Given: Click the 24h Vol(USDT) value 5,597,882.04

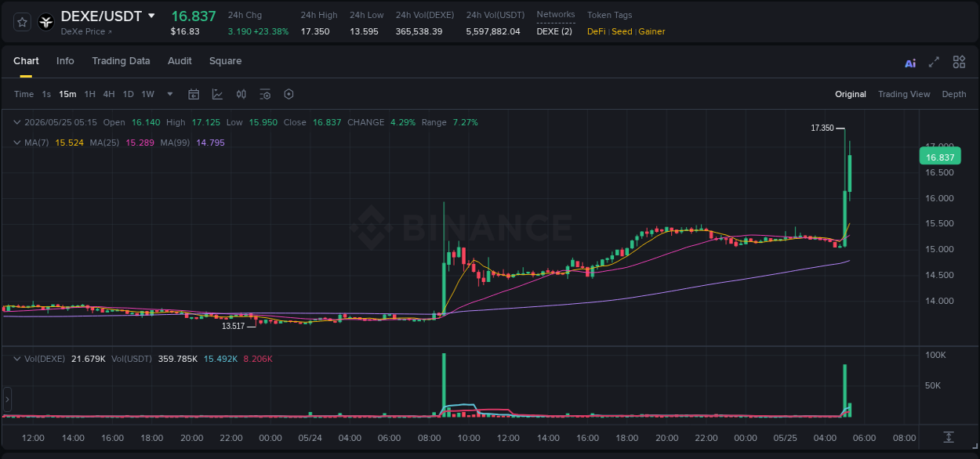Looking at the screenshot, I should click(x=493, y=31).
